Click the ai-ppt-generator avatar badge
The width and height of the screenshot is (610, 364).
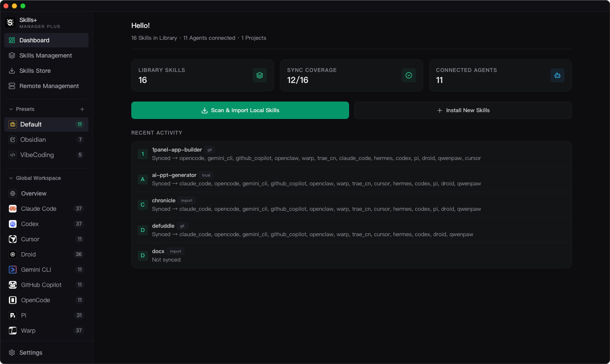coord(143,179)
